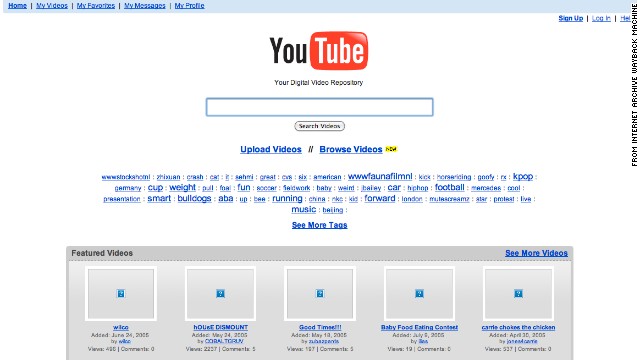Click the Search Videos button

(x=320, y=126)
